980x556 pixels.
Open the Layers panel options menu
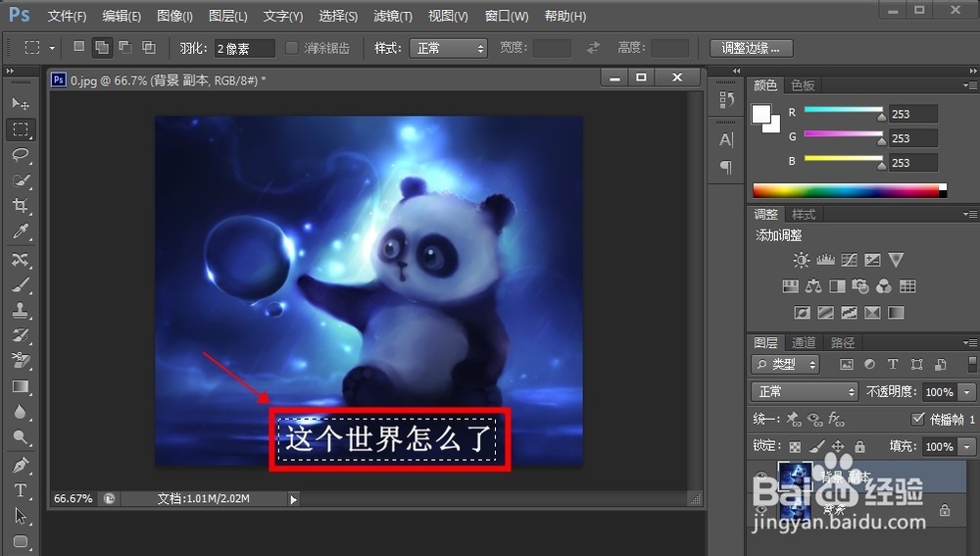tap(970, 343)
